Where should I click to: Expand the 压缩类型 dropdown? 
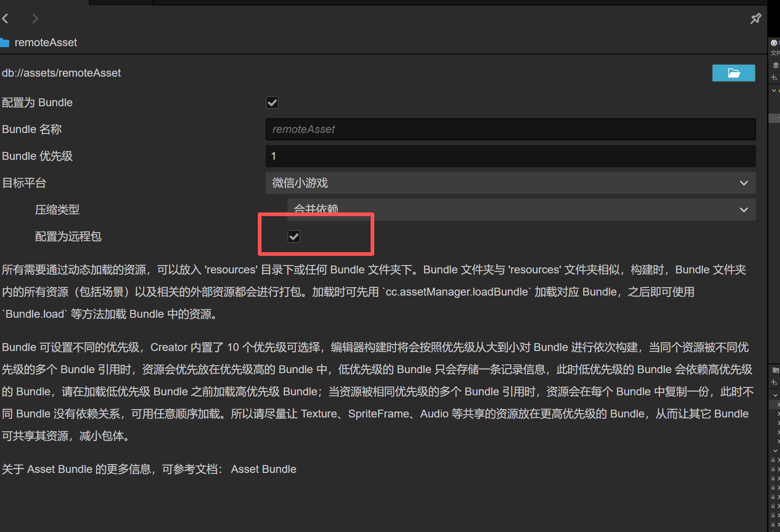point(521,210)
